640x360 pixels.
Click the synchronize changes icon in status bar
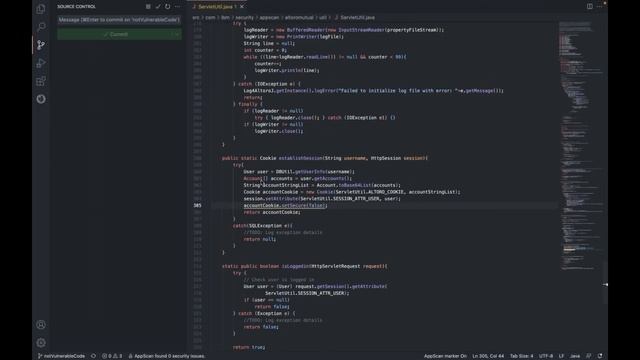93,356
